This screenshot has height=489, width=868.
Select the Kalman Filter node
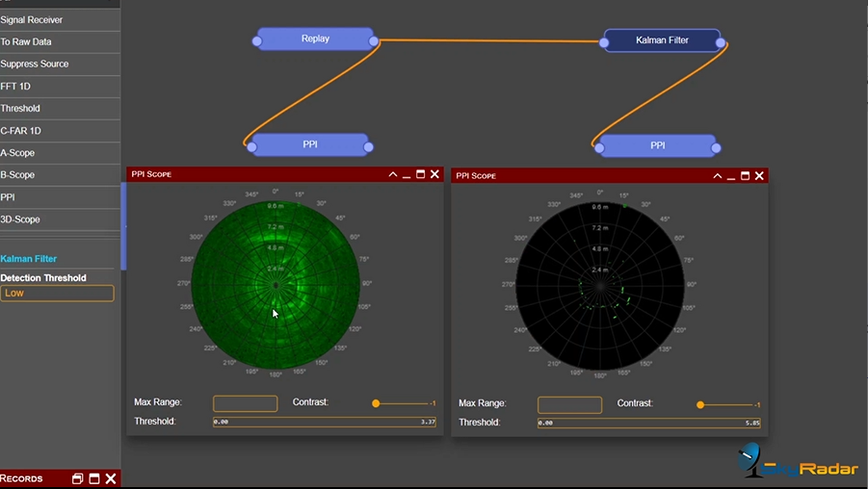click(663, 40)
